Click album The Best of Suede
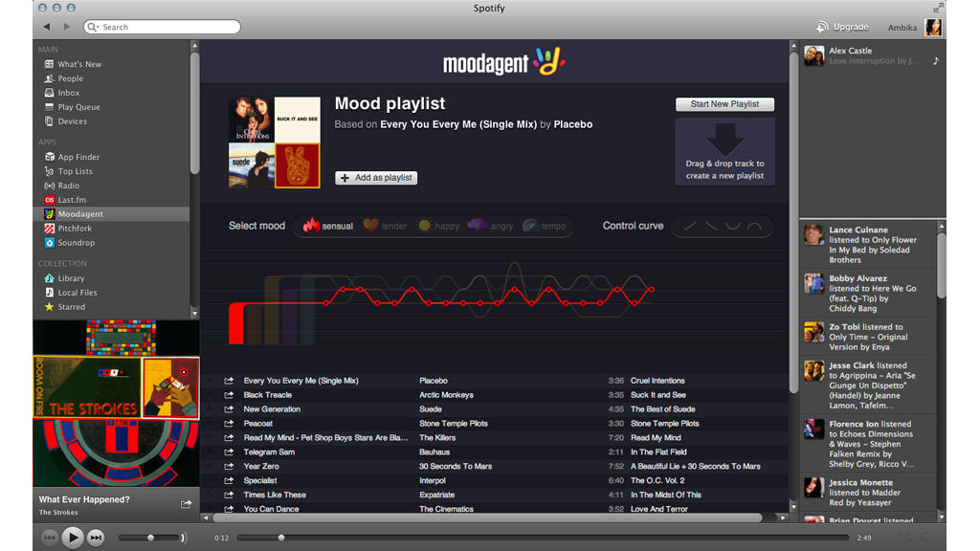980x551 pixels. pyautogui.click(x=662, y=409)
